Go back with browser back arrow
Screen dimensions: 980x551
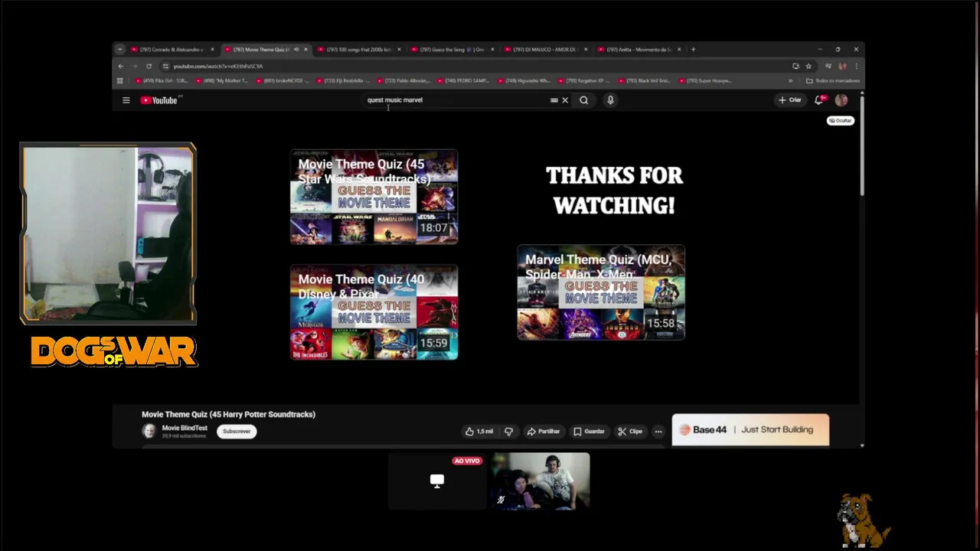pos(120,66)
